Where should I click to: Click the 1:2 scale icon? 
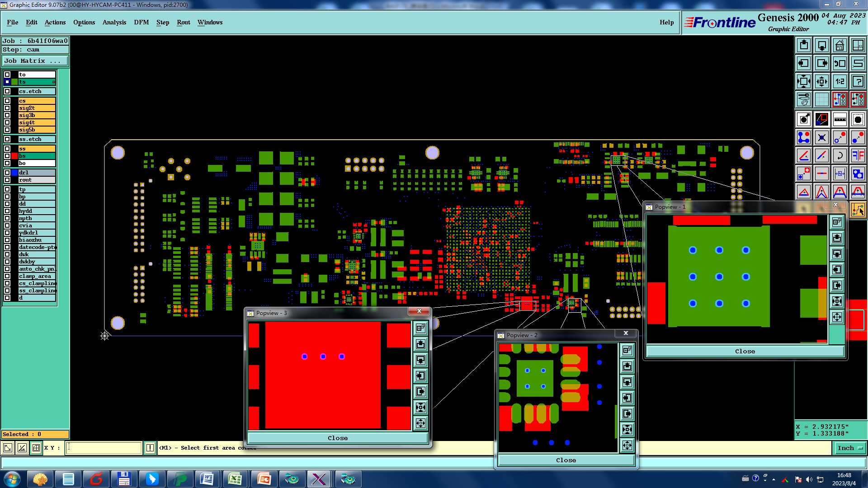click(840, 81)
